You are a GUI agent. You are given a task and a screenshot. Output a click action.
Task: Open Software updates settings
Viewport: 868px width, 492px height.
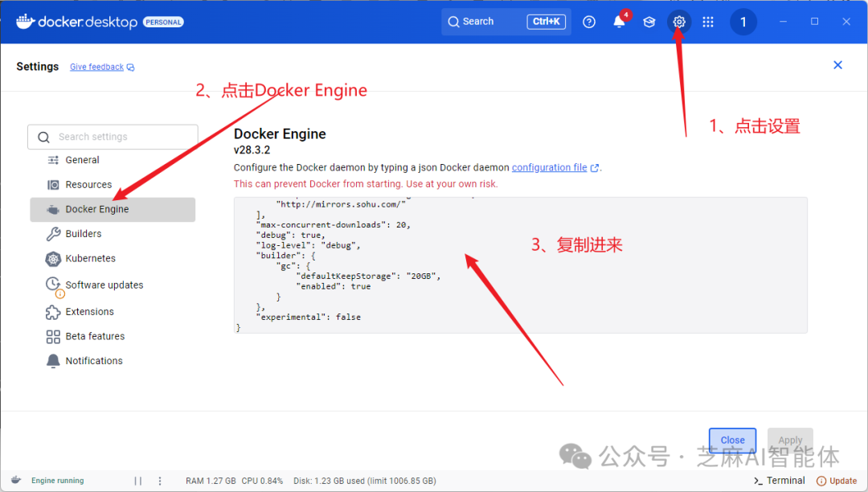pos(113,285)
